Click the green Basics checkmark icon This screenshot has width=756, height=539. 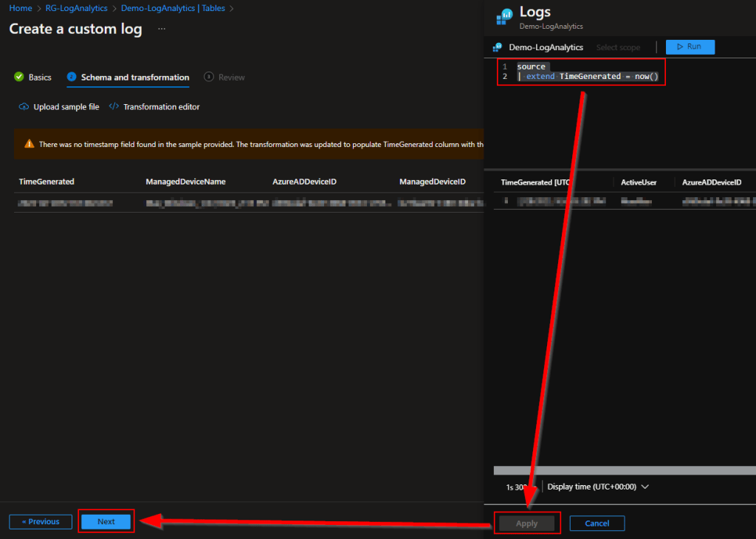click(19, 78)
